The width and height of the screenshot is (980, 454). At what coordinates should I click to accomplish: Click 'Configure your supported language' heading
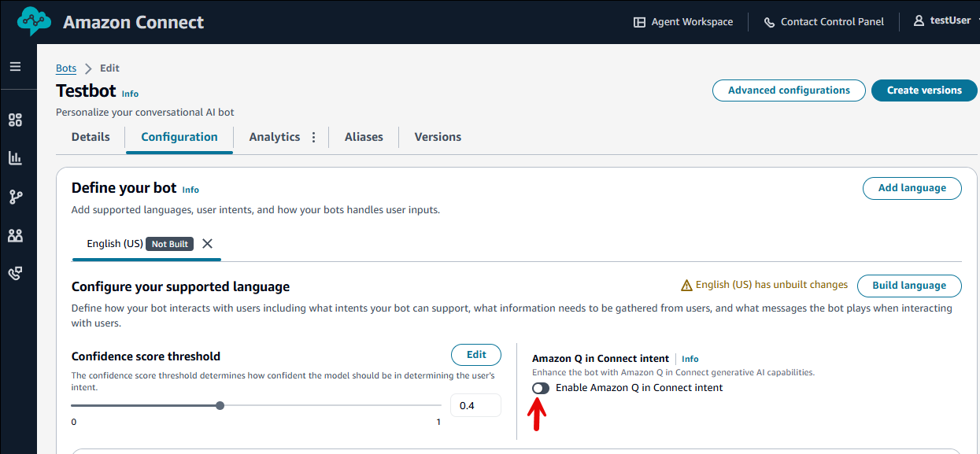click(180, 286)
